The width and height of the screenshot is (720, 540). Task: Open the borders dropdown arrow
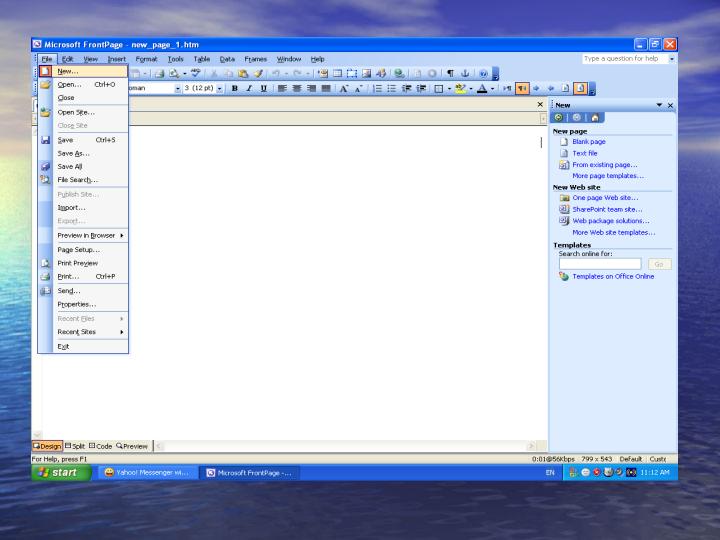click(x=449, y=88)
